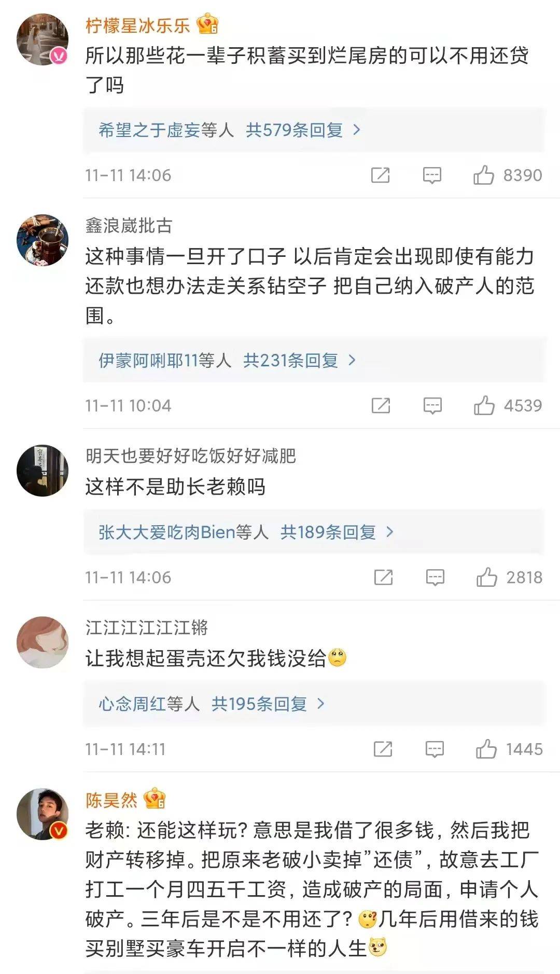Like the comment by 柠檬星冰乐乐
The width and height of the screenshot is (560, 974).
click(484, 175)
